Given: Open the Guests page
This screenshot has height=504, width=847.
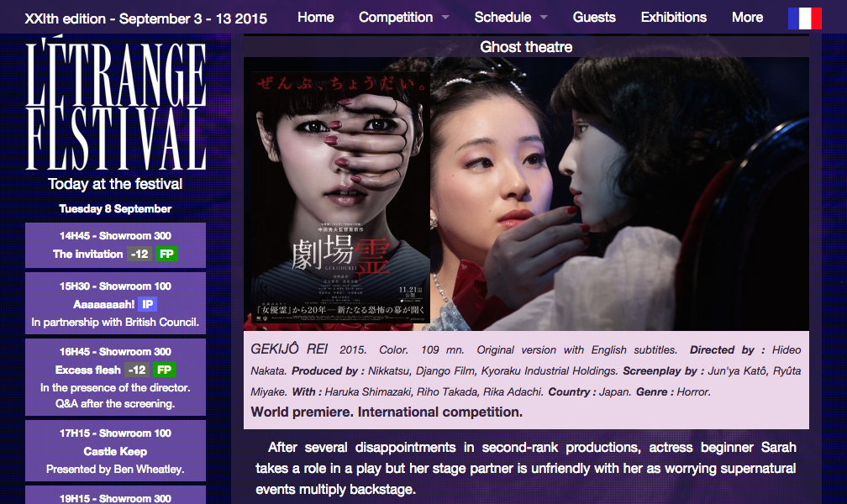Looking at the screenshot, I should click(x=593, y=18).
